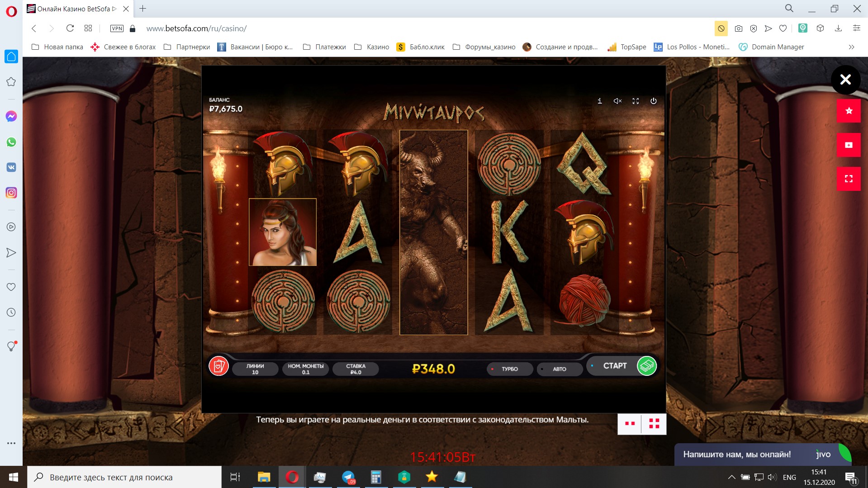Open Instagram in Opera sidebar

(x=11, y=193)
